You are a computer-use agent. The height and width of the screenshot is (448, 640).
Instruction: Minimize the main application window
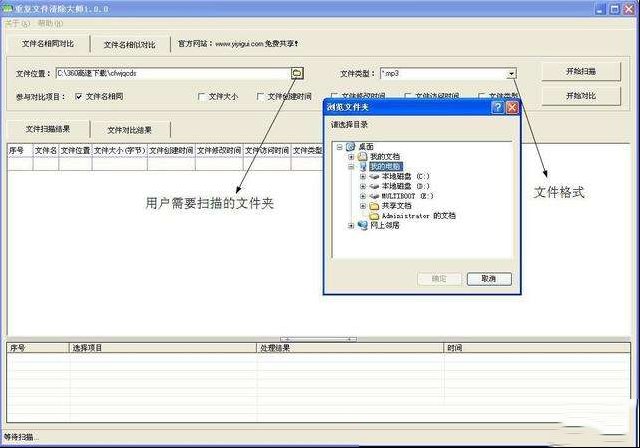pos(600,9)
